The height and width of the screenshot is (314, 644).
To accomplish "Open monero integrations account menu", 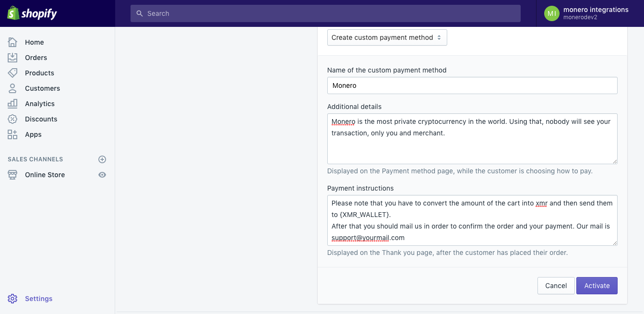I will click(x=590, y=13).
